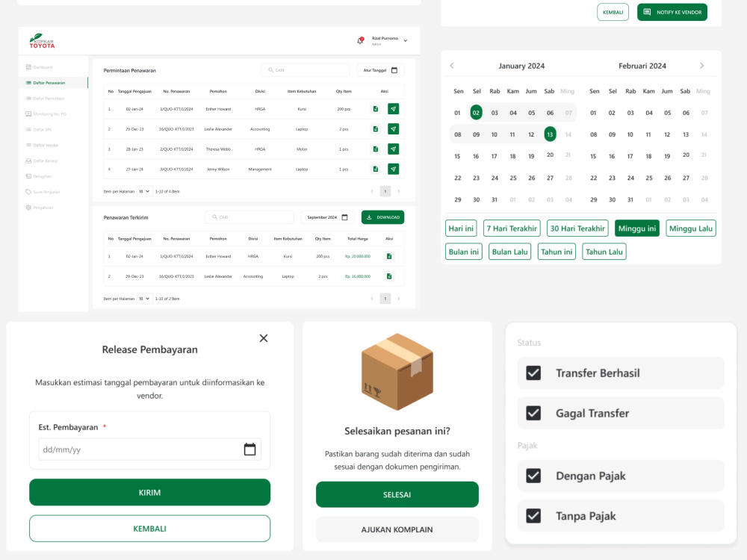Open Daftar Vendor in the sidebar
This screenshot has height=560, width=747.
click(42, 146)
